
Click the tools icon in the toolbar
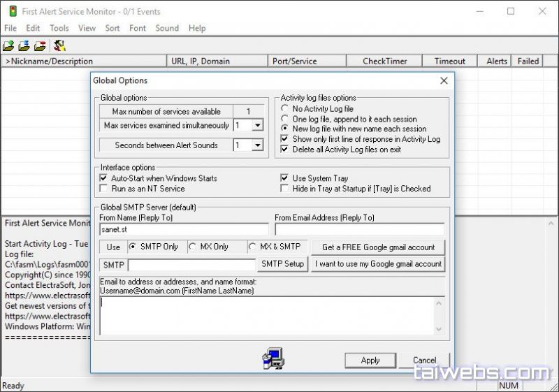tap(59, 46)
